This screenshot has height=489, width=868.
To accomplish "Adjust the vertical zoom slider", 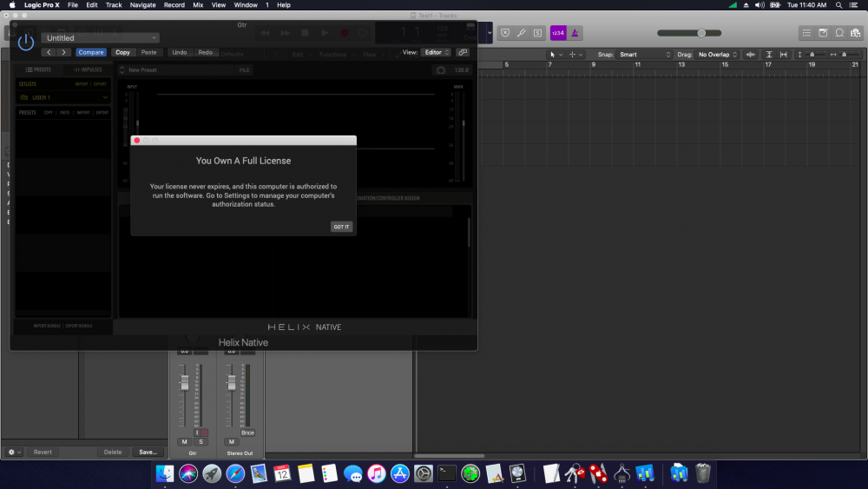I will click(812, 54).
